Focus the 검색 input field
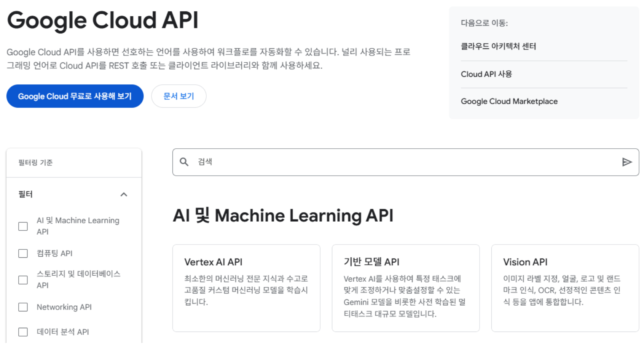Screen dimensions: 644x346 click(x=406, y=162)
